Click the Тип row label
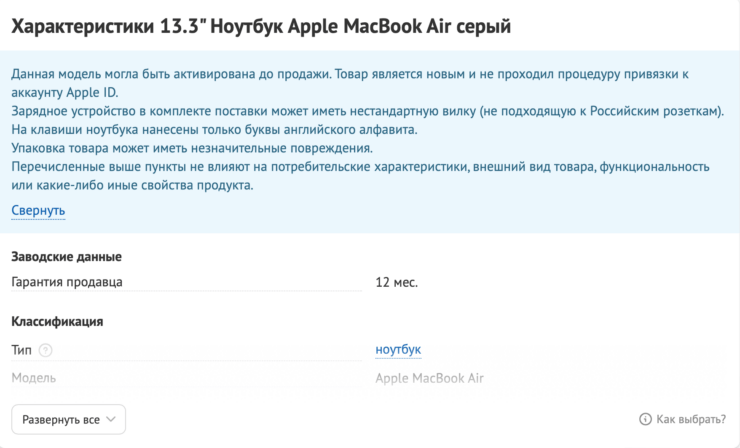The height and width of the screenshot is (448, 740). (x=21, y=350)
